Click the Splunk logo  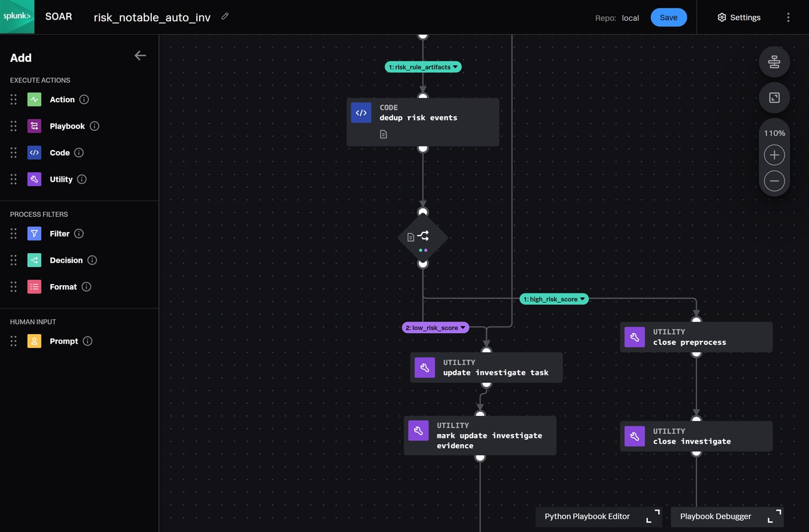17,16
